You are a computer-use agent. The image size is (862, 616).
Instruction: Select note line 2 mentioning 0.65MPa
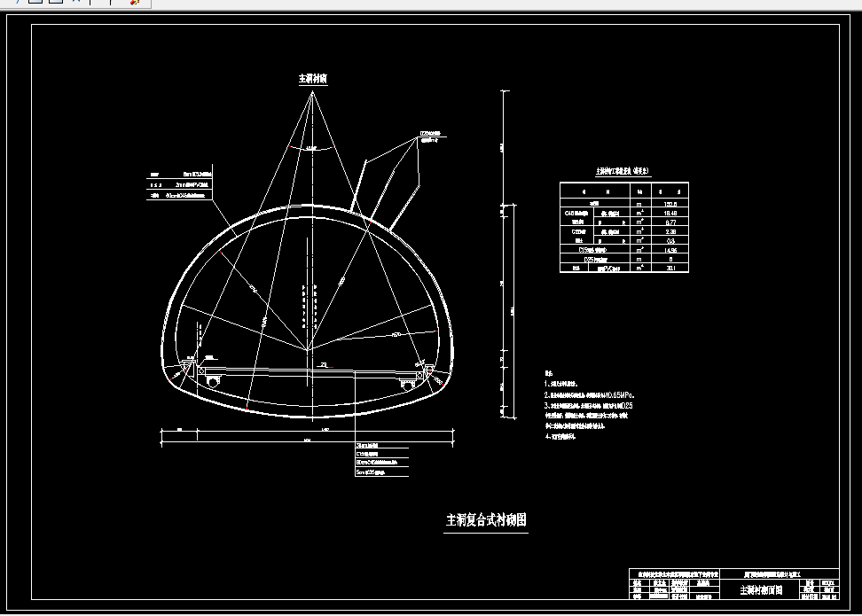click(590, 395)
